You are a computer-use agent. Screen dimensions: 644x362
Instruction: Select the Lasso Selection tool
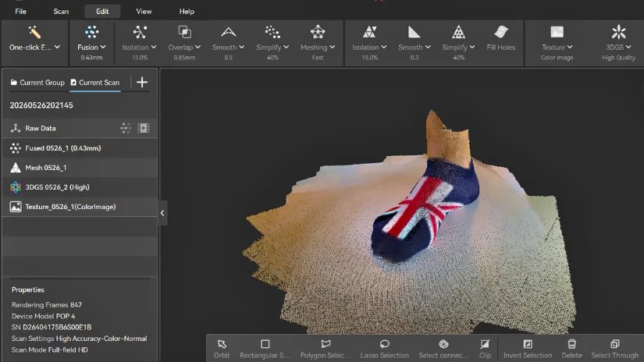(385, 349)
